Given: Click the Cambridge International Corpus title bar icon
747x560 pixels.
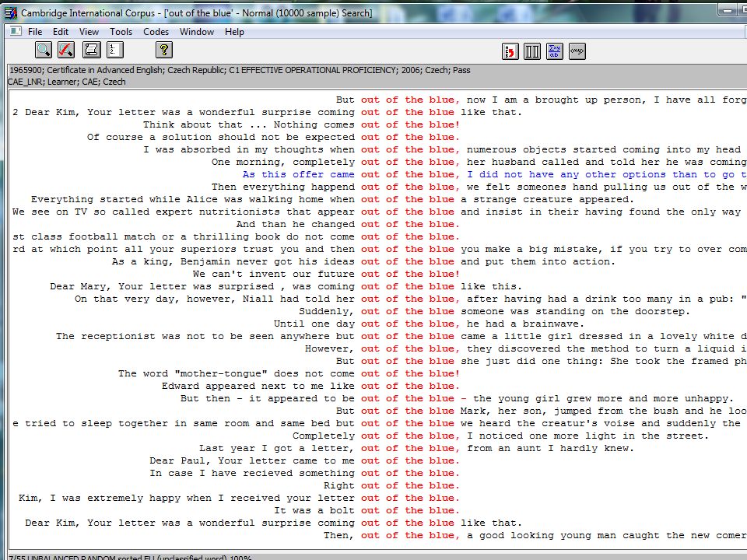Looking at the screenshot, I should [x=10, y=13].
